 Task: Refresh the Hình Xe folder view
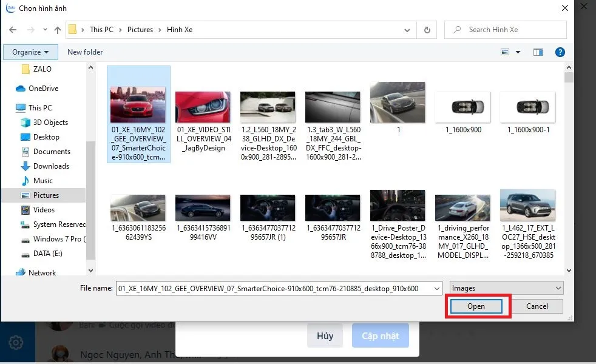click(x=427, y=30)
